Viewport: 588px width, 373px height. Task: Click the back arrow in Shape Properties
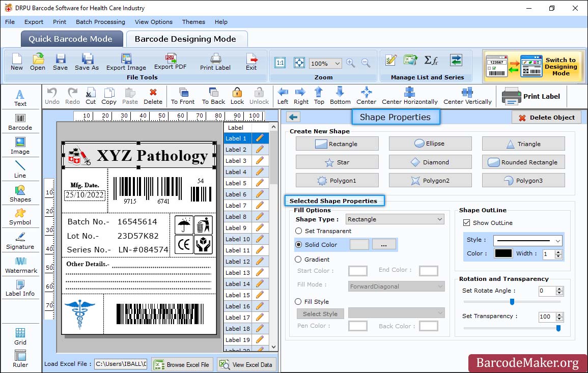pos(293,117)
